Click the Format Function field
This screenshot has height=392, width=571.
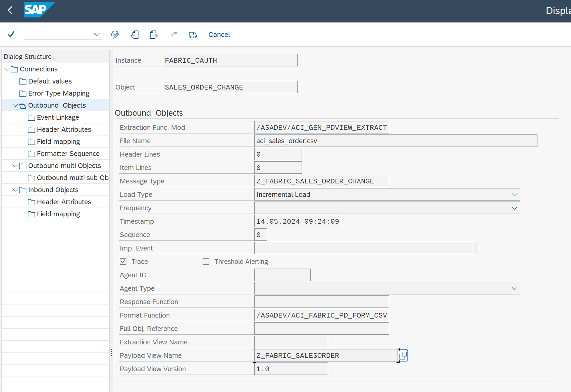click(322, 315)
